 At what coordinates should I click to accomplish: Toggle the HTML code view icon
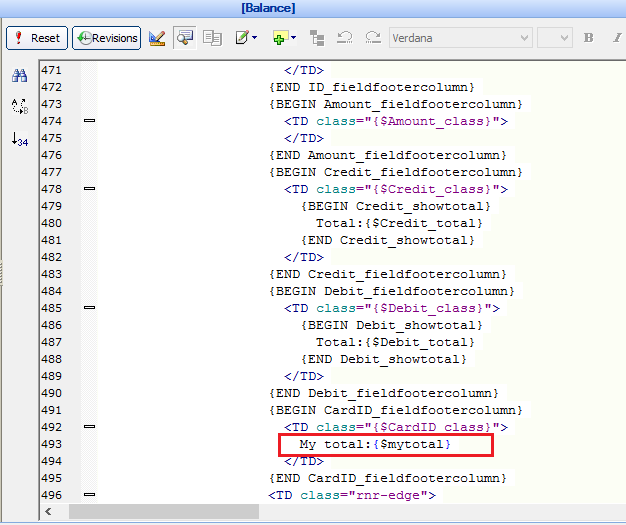point(184,38)
